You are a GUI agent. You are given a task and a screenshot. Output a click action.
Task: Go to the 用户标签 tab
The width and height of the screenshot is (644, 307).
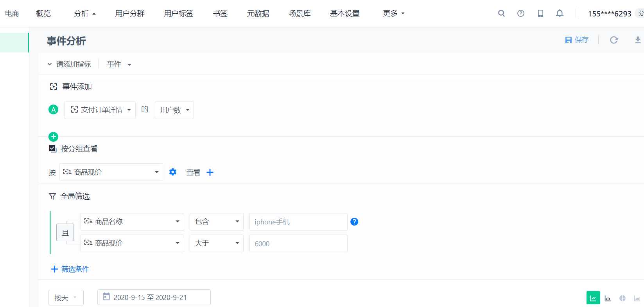coord(179,13)
